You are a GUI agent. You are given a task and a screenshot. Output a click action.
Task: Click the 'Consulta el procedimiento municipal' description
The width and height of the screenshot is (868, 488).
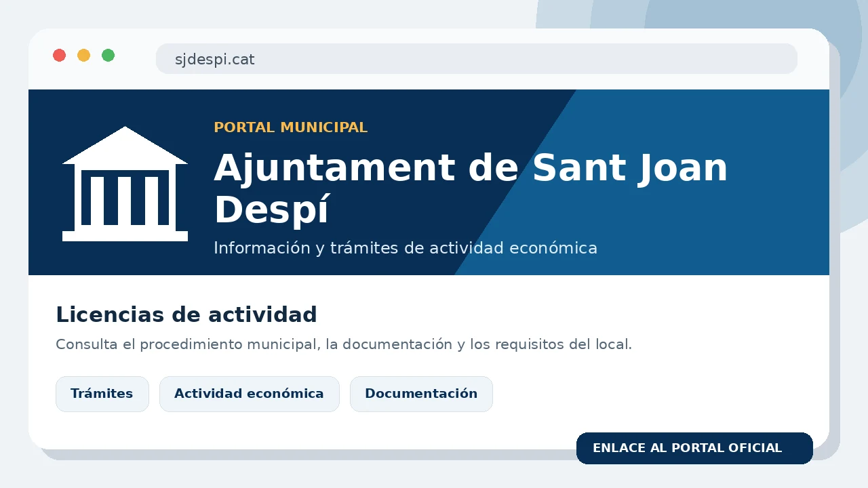point(344,344)
